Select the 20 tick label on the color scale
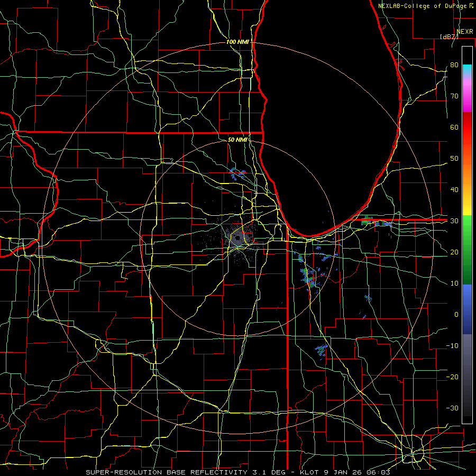 (454, 252)
